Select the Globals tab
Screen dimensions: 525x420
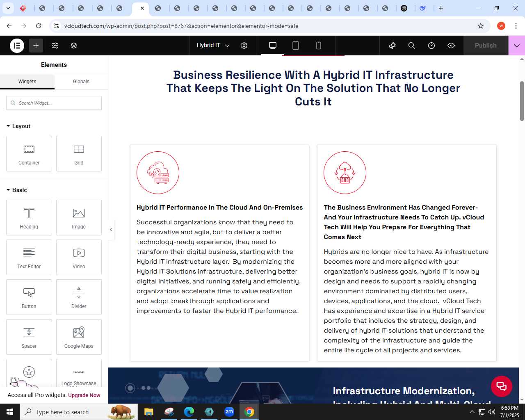pyautogui.click(x=81, y=82)
